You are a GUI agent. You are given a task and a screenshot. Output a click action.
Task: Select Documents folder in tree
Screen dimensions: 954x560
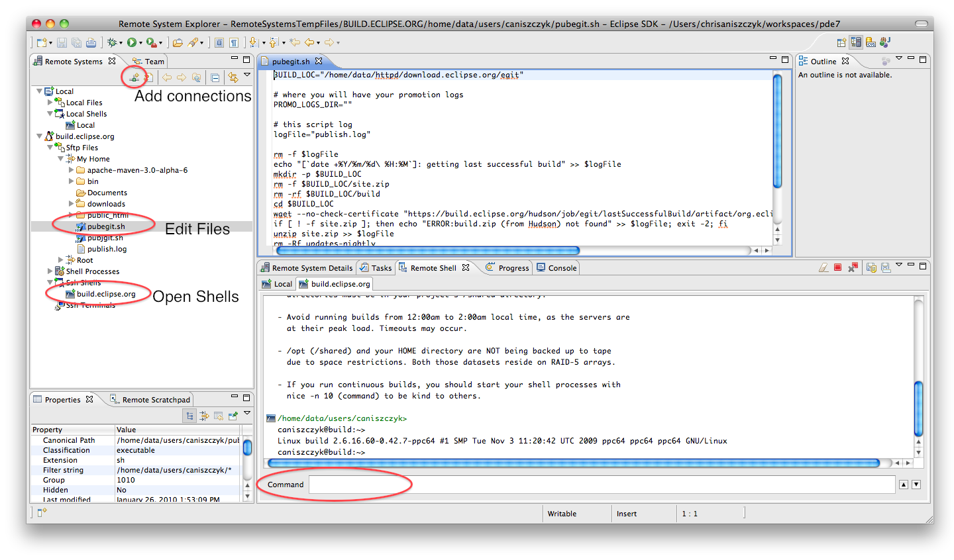coord(107,193)
